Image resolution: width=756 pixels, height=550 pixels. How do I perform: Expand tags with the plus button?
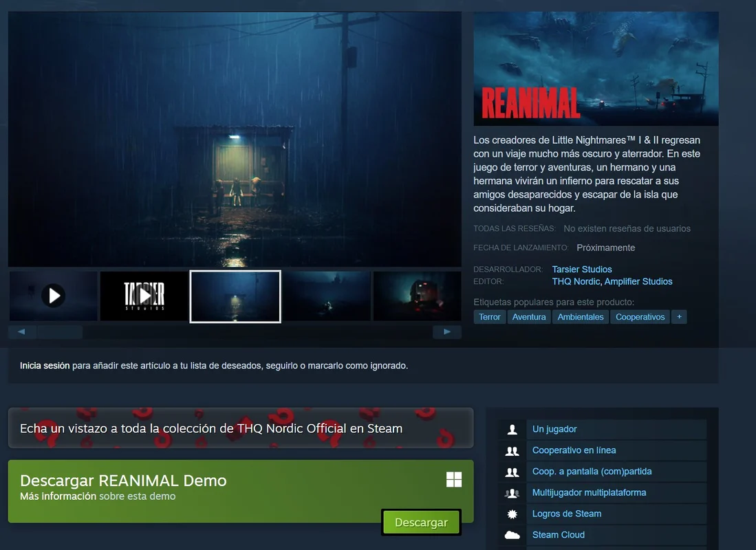pos(679,317)
